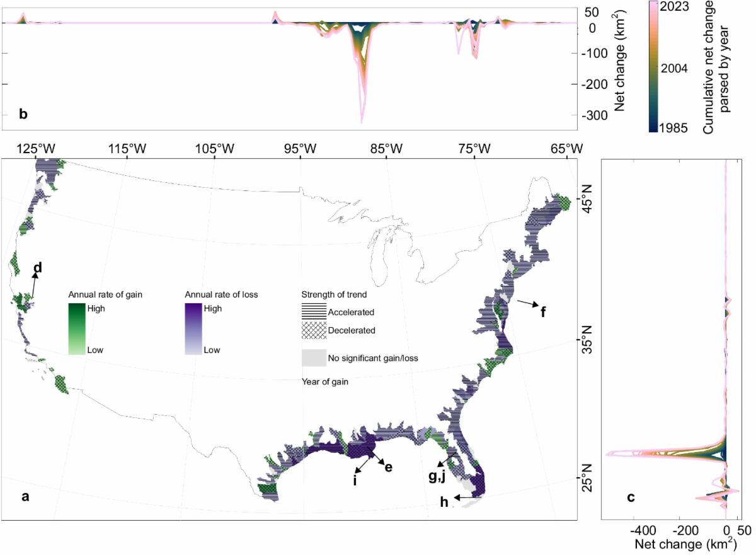This screenshot has height=556, width=756.
Task: Click the 75°W longitude label
Action: pyautogui.click(x=474, y=149)
